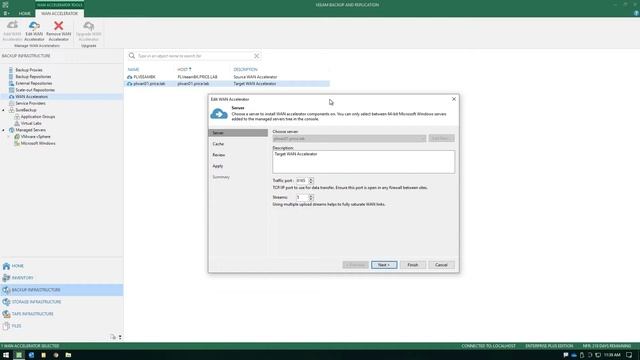Collapse the SureBackup tree node
The image size is (640, 360).
[4, 110]
